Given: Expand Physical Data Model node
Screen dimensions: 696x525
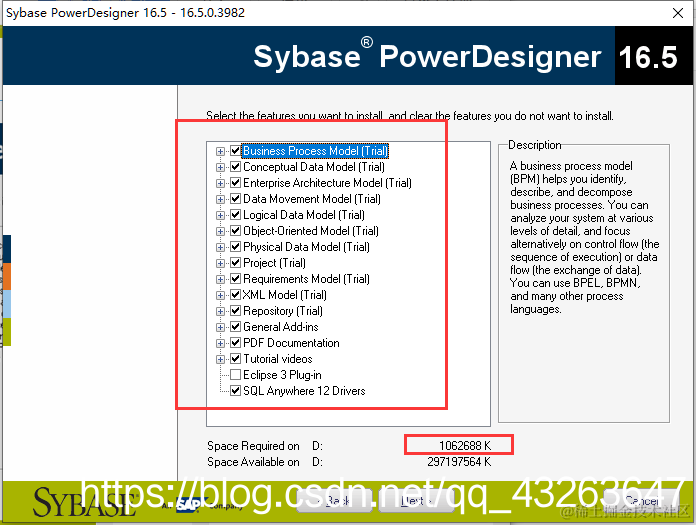Looking at the screenshot, I should coord(220,247).
